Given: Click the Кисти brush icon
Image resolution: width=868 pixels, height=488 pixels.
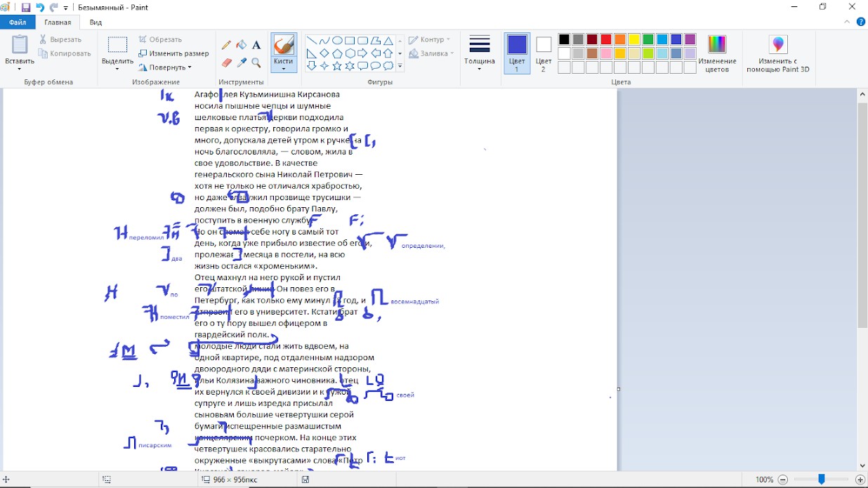Looking at the screenshot, I should [x=284, y=45].
